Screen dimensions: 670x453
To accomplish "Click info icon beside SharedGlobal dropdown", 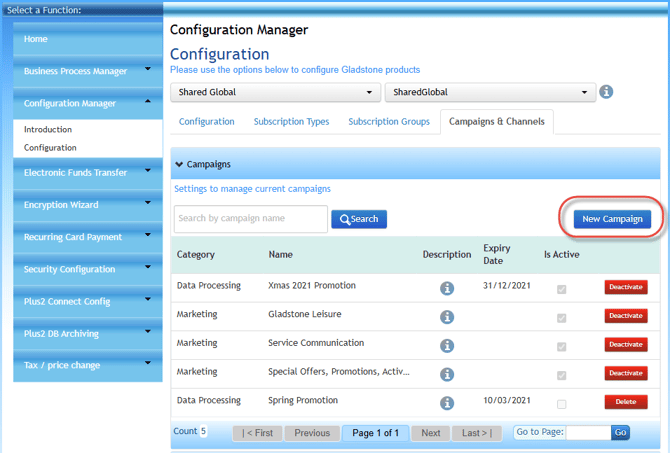I will 606,91.
